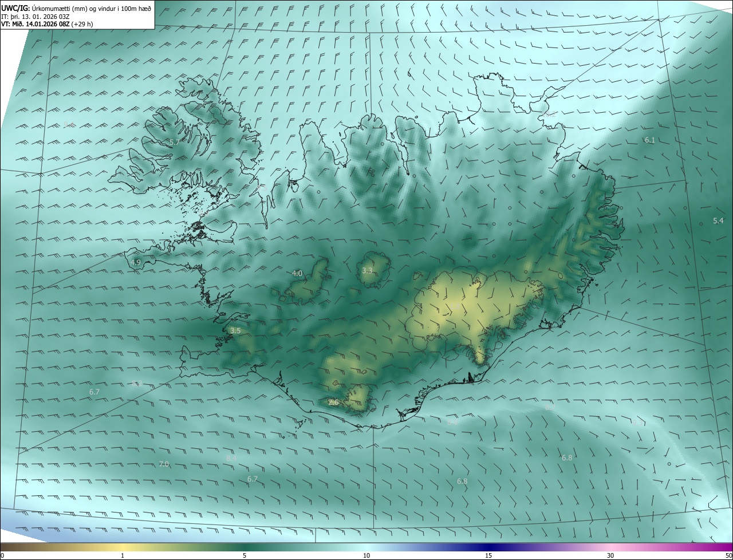Click the colorbar tick label '10'
This screenshot has height=560, width=733.
click(366, 555)
